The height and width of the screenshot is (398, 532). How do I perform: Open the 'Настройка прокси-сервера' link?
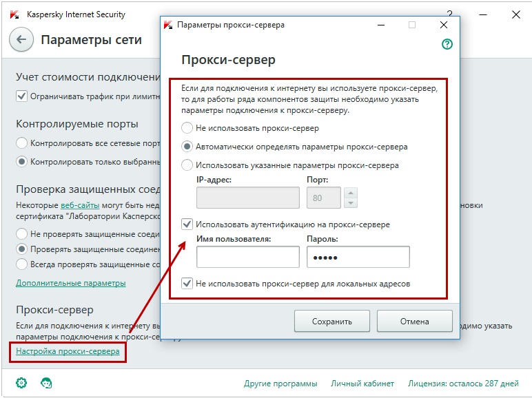coord(68,351)
